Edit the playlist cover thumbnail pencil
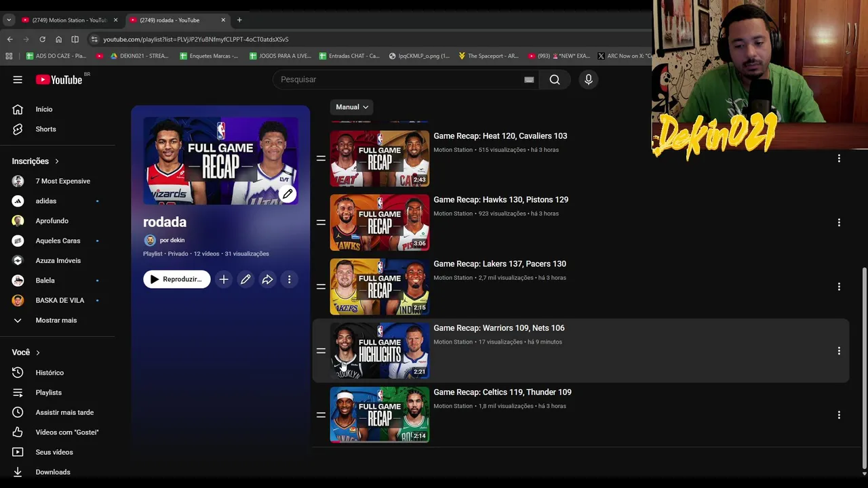 pyautogui.click(x=288, y=194)
